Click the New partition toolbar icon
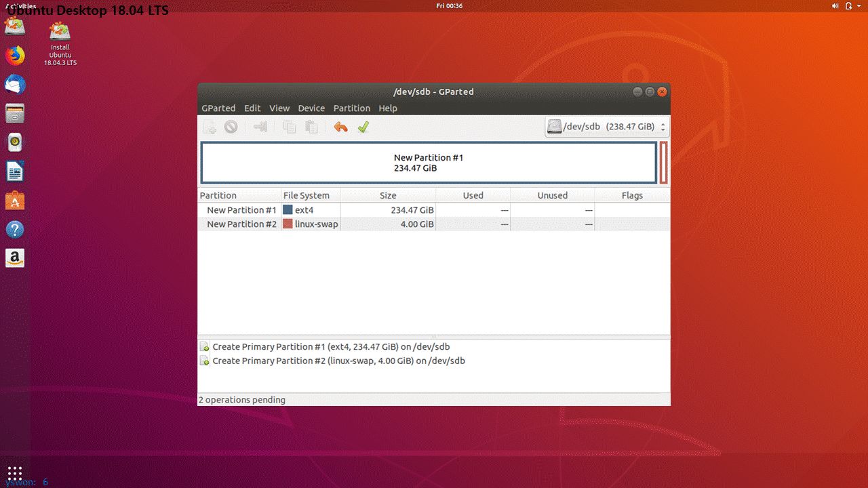This screenshot has width=868, height=488. (210, 127)
